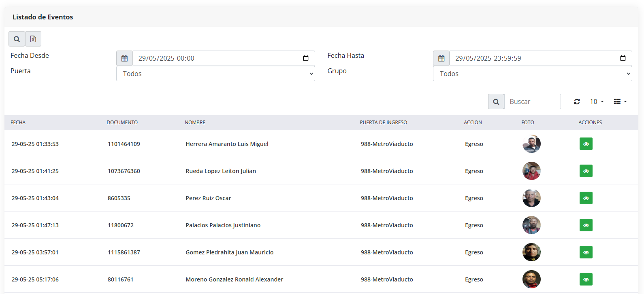Click the Fecha Hasta date field
This screenshot has height=294, width=644.
541,58
